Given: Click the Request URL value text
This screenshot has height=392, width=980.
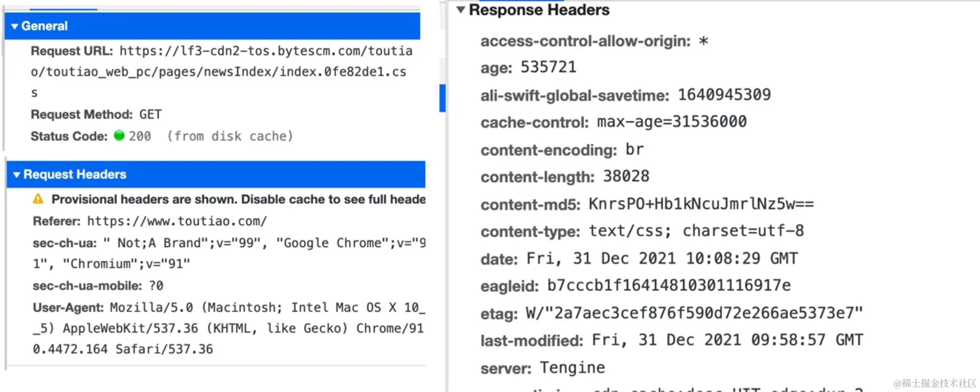Looking at the screenshot, I should click(x=219, y=72).
